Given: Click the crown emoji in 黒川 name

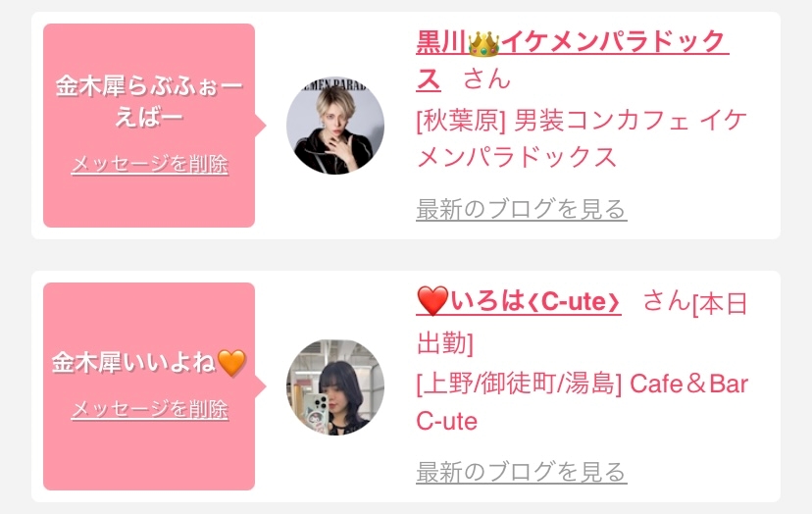Looking at the screenshot, I should click(x=483, y=43).
